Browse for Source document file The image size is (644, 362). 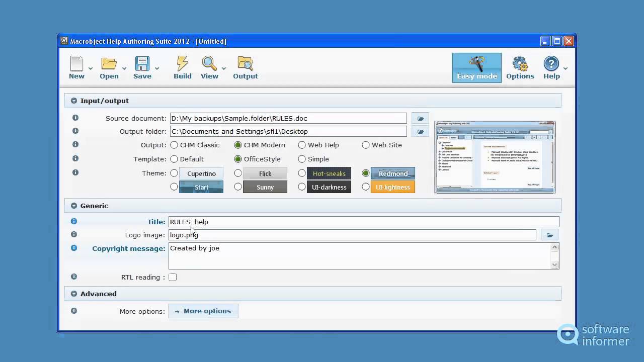[x=420, y=118]
